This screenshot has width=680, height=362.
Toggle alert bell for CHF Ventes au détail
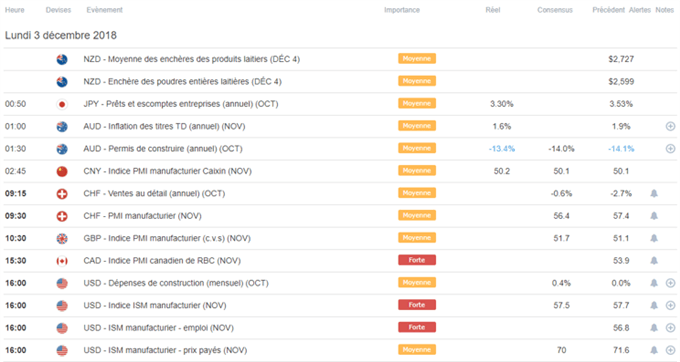pyautogui.click(x=654, y=193)
